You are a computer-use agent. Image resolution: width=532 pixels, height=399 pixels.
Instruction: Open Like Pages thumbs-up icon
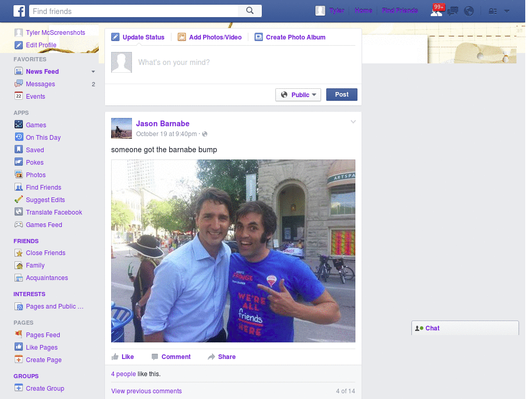[19, 347]
